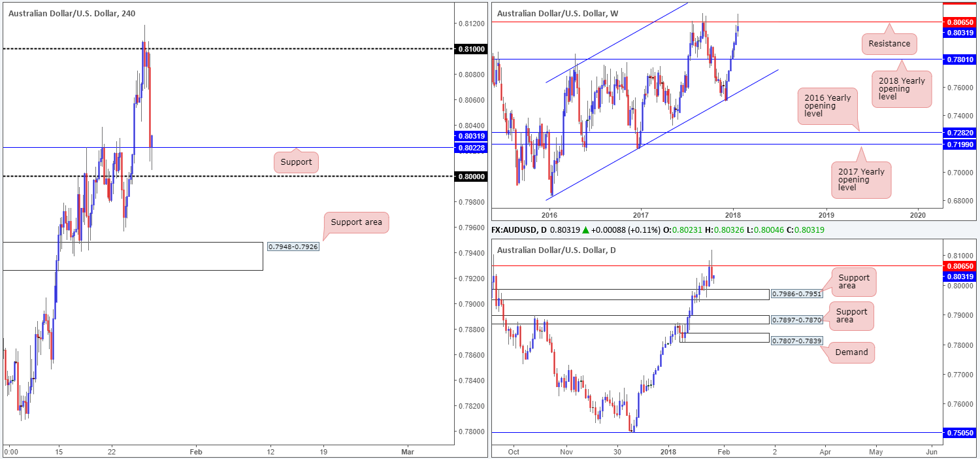
Task: Click the Jun label on daily time axis
Action: click(x=932, y=452)
